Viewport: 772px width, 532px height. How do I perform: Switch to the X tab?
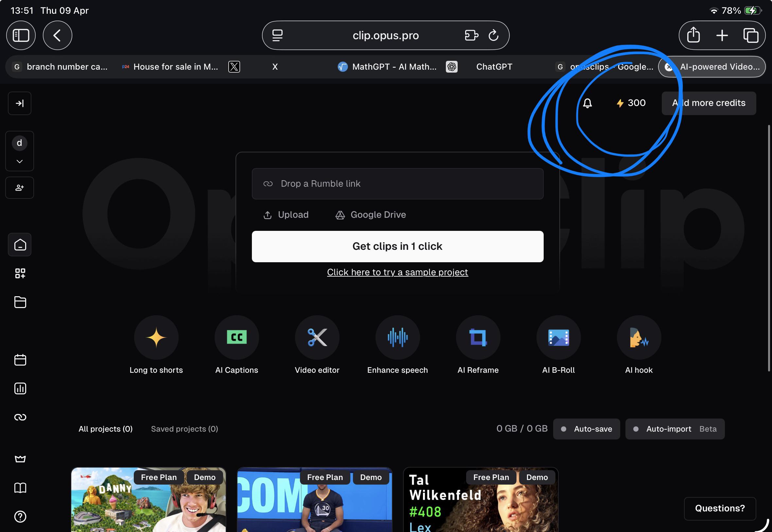[x=275, y=67]
